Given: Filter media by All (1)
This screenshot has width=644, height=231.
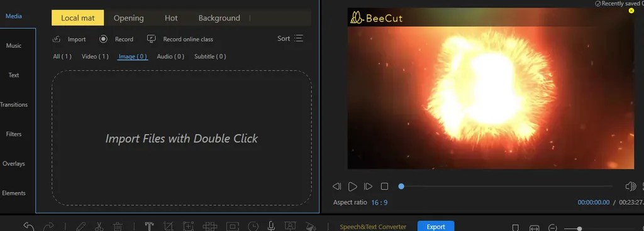Looking at the screenshot, I should click(62, 56).
